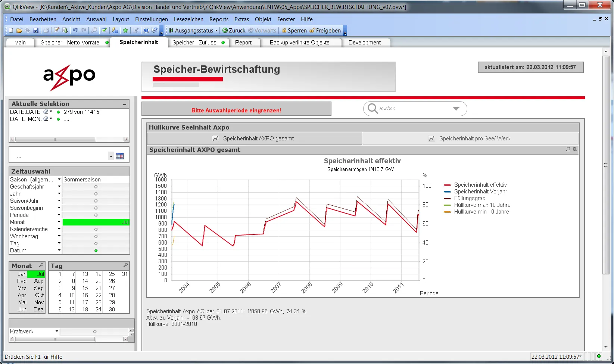This screenshot has width=614, height=364.
Task: Activate the context help pointer icon
Action: tap(155, 30)
